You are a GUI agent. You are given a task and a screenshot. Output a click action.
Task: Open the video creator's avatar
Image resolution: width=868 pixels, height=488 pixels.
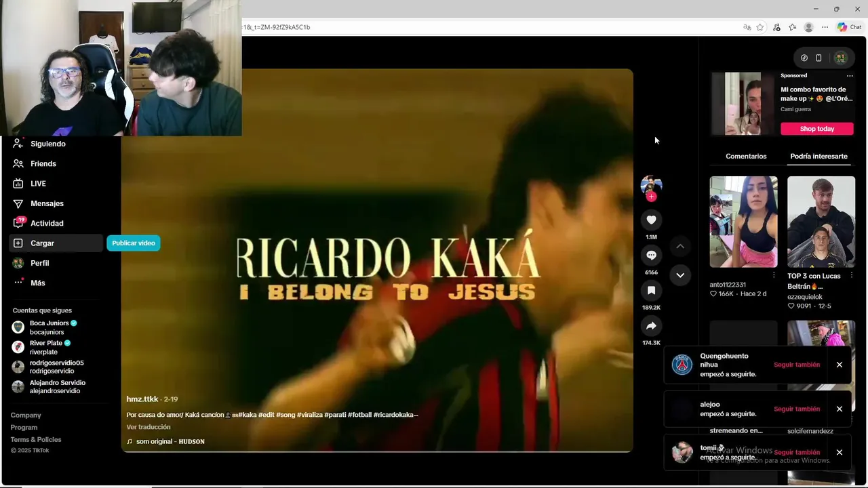point(651,184)
